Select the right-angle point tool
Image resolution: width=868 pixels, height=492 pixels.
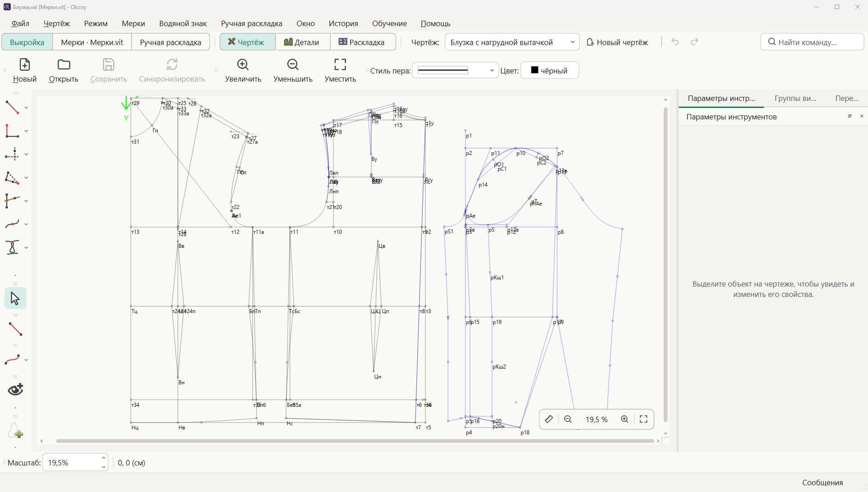(12, 131)
